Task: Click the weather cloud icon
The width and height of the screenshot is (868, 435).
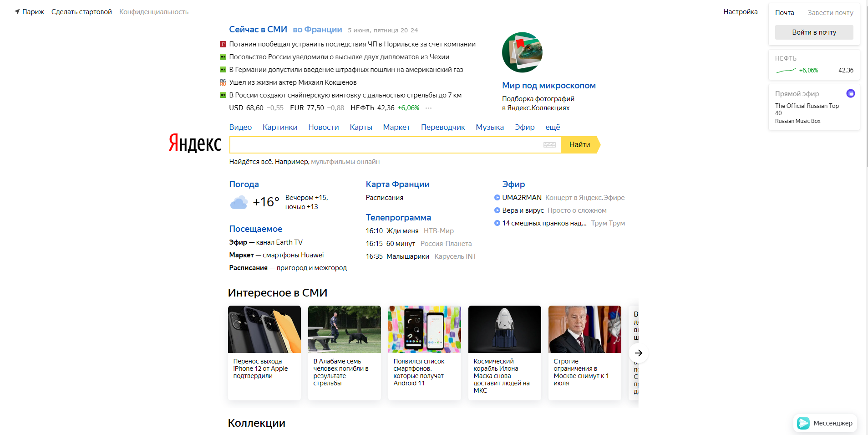Action: 239,202
